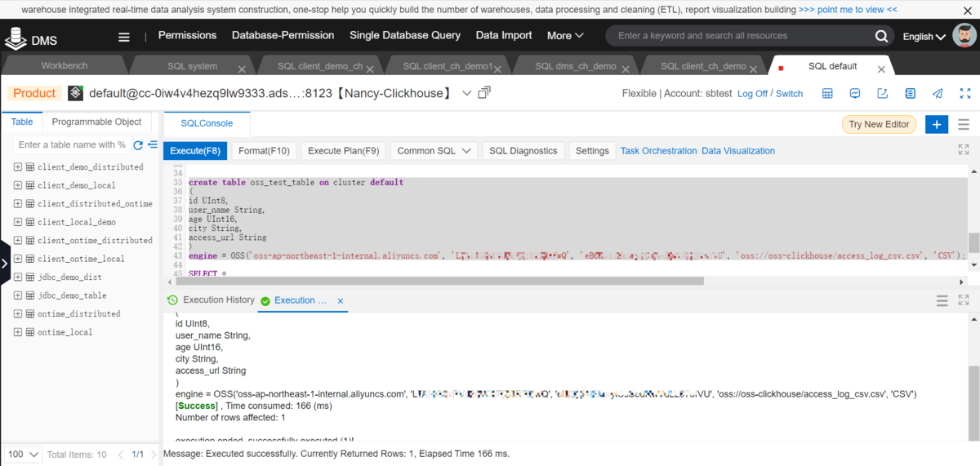The width and height of the screenshot is (980, 466).
Task: Maximize the execution results pane
Action: pos(964,301)
